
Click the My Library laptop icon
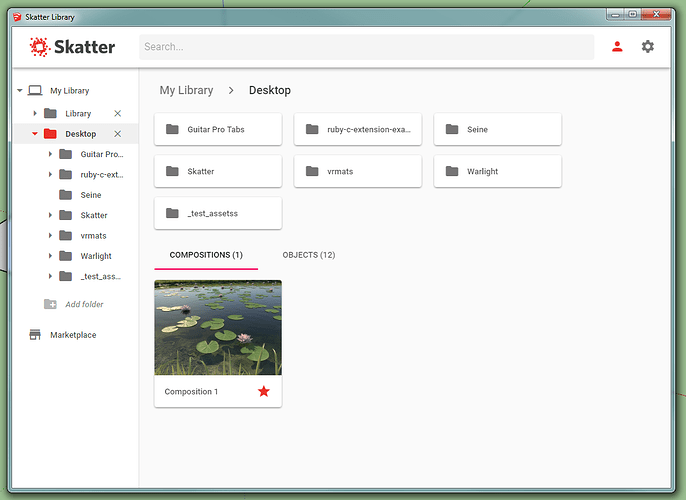[x=35, y=91]
